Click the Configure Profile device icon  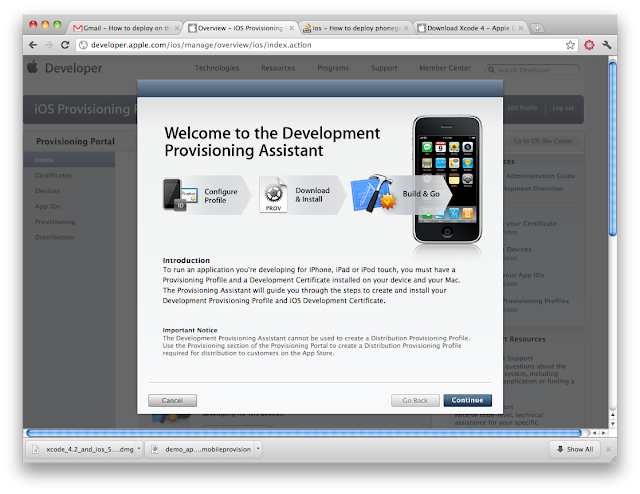pyautogui.click(x=180, y=195)
